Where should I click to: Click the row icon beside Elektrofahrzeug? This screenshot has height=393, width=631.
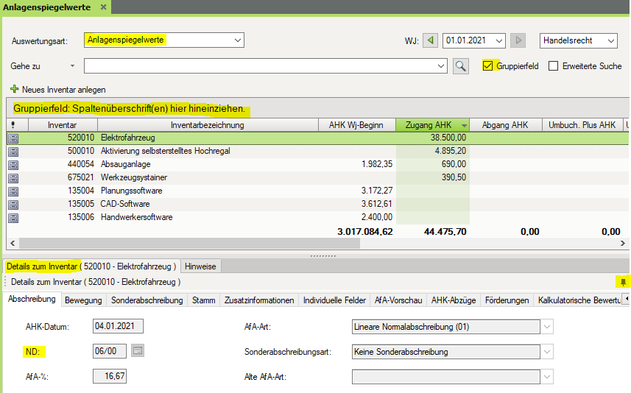(x=13, y=138)
